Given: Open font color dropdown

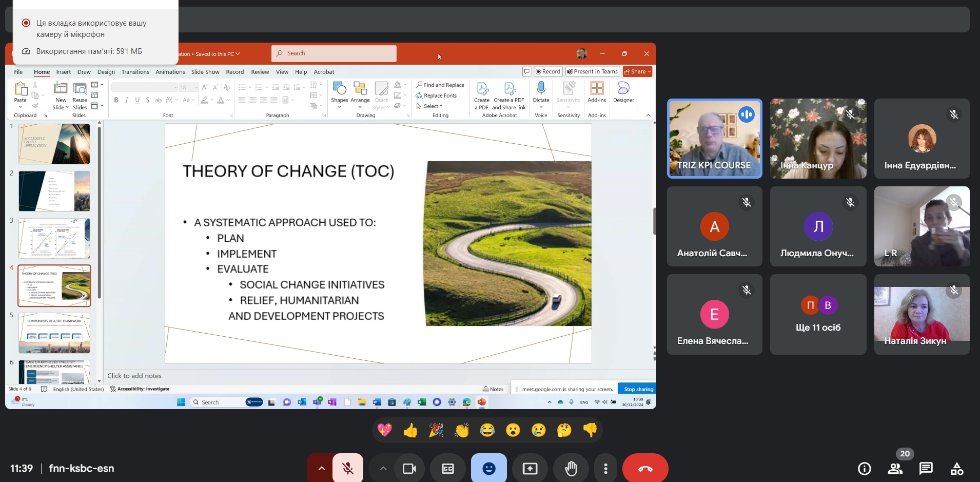Looking at the screenshot, I should point(228,100).
